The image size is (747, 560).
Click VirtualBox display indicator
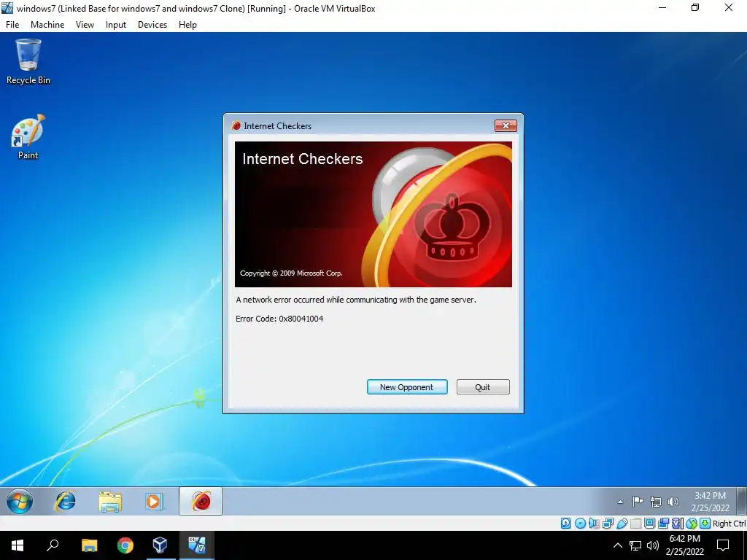tap(649, 524)
